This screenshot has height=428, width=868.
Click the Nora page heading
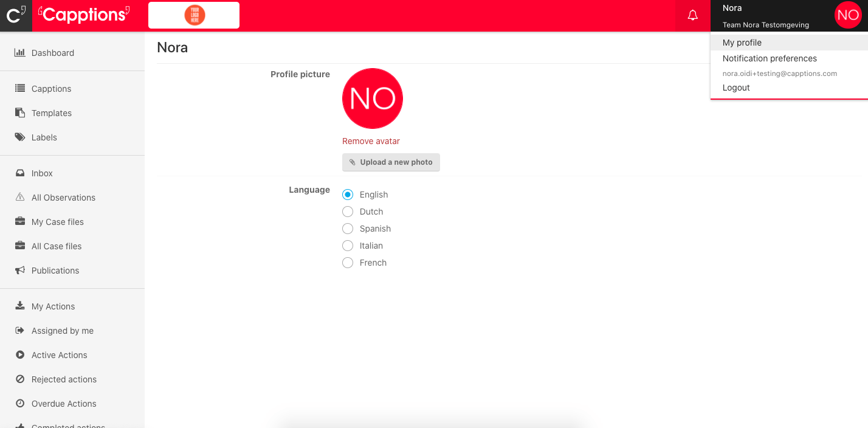(173, 47)
